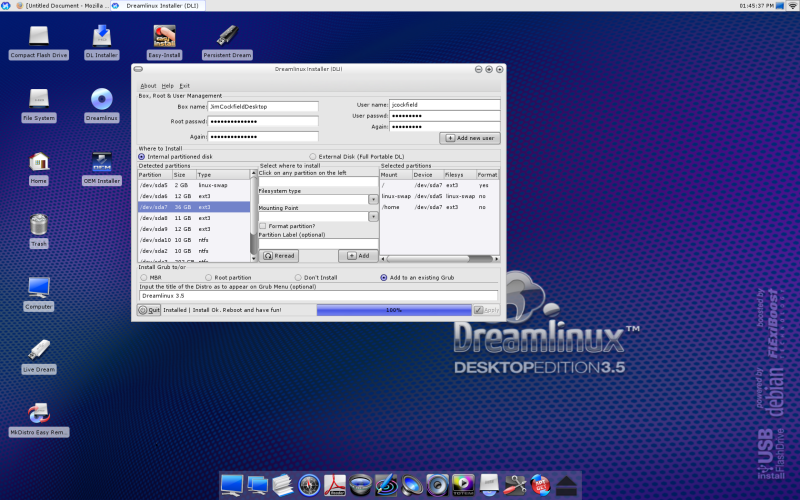Screen dimensions: 800x500
Task: Choose MBR for Grub installation
Action: click(x=144, y=278)
